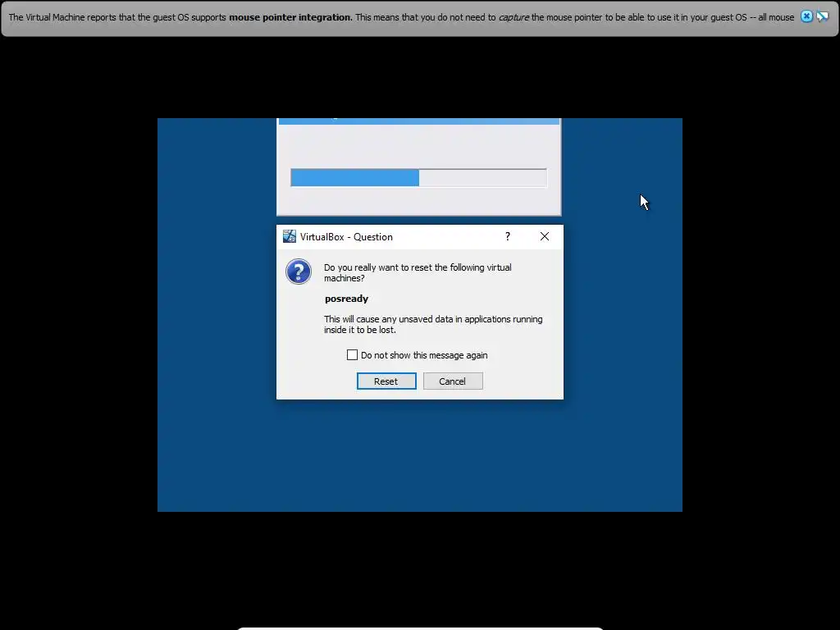Viewport: 840px width, 630px height.
Task: Click the guest installer progress bar
Action: coord(418,177)
